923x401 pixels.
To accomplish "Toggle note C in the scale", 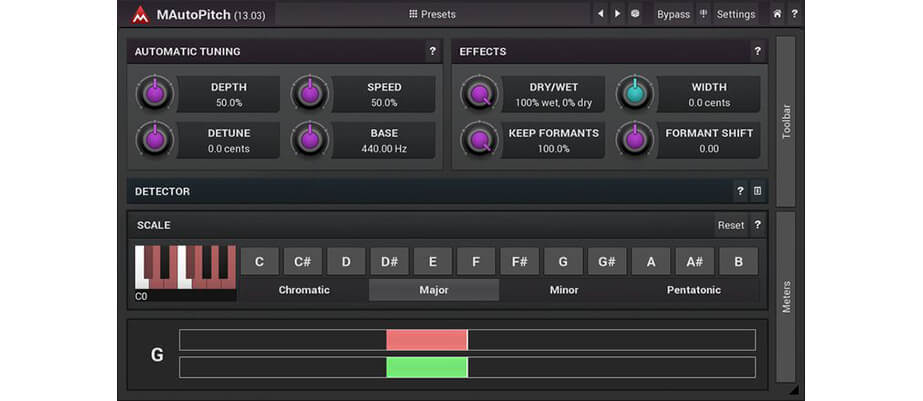I will click(260, 261).
